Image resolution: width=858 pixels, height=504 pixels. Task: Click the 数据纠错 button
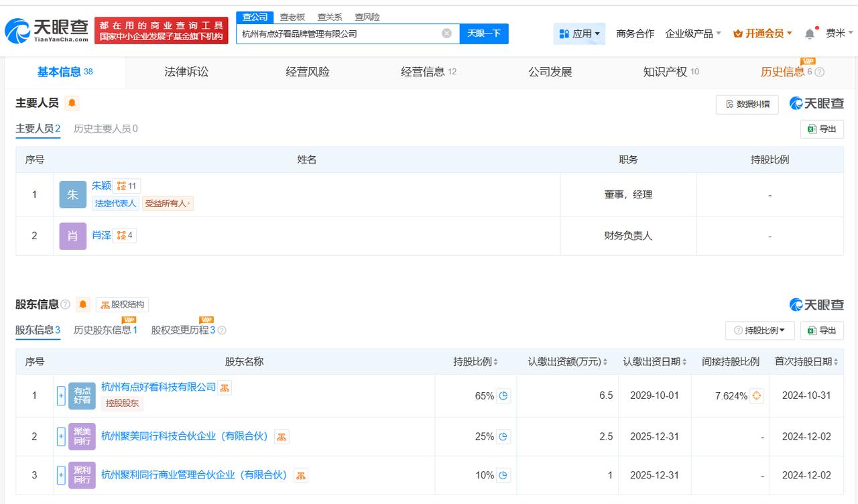pyautogui.click(x=747, y=104)
